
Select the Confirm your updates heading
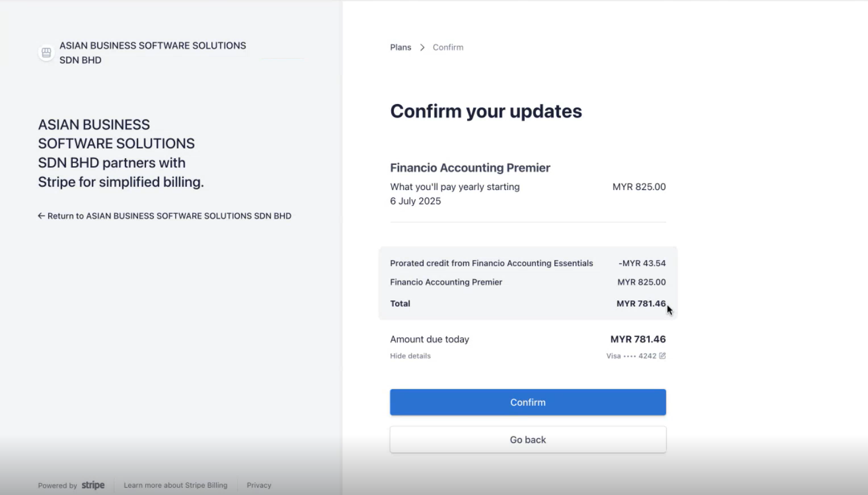point(486,111)
